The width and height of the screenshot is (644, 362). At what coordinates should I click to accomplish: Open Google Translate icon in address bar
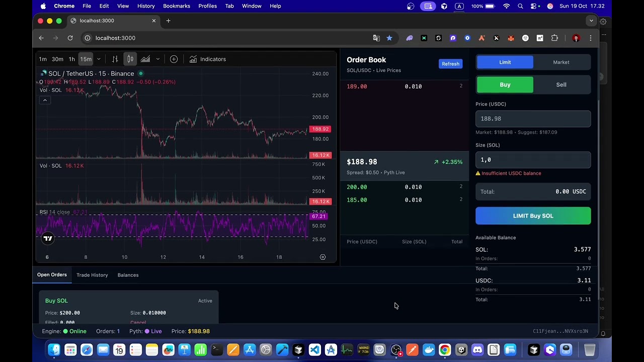[376, 38]
